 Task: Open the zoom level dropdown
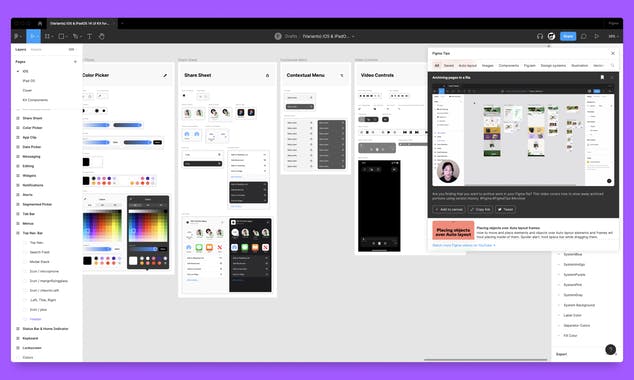(x=613, y=36)
